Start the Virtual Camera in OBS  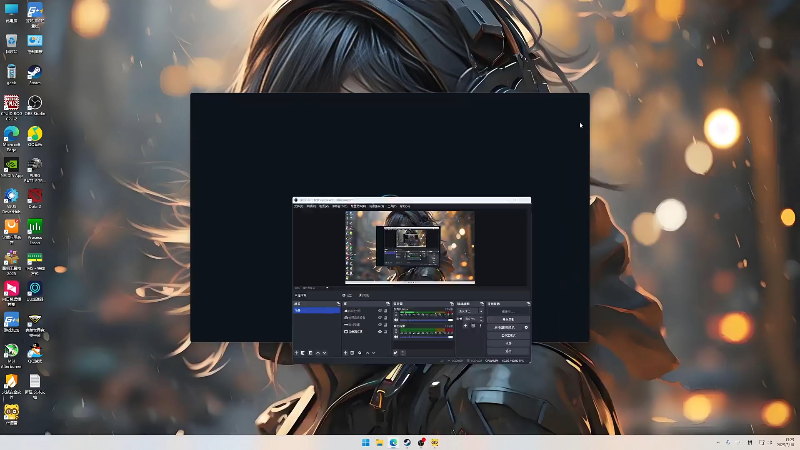505,328
